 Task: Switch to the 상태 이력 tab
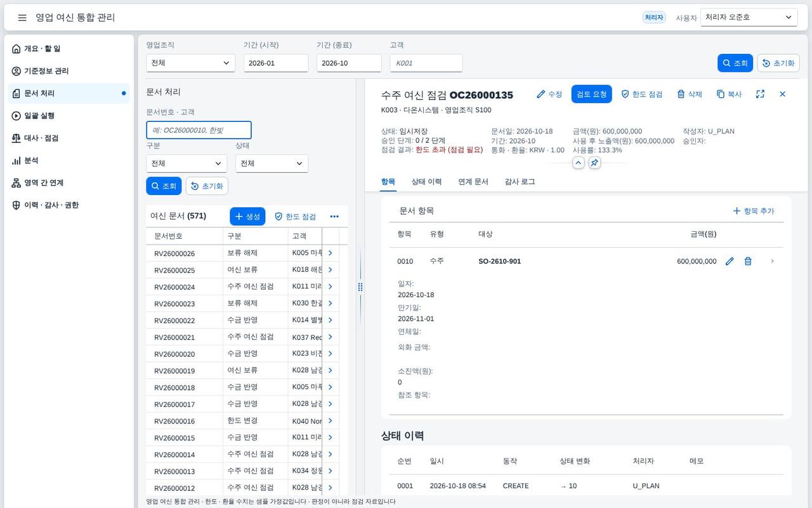pyautogui.click(x=426, y=182)
